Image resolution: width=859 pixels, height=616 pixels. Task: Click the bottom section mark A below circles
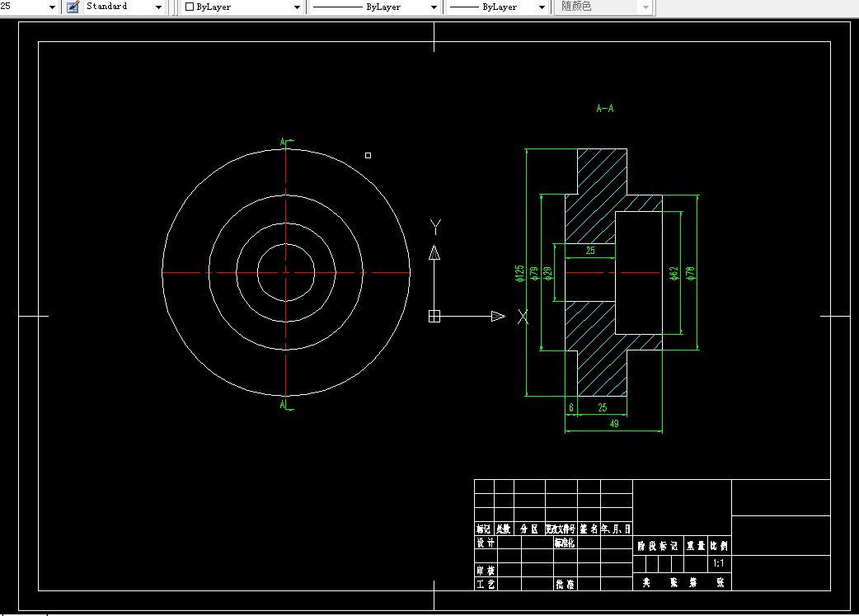tap(283, 404)
